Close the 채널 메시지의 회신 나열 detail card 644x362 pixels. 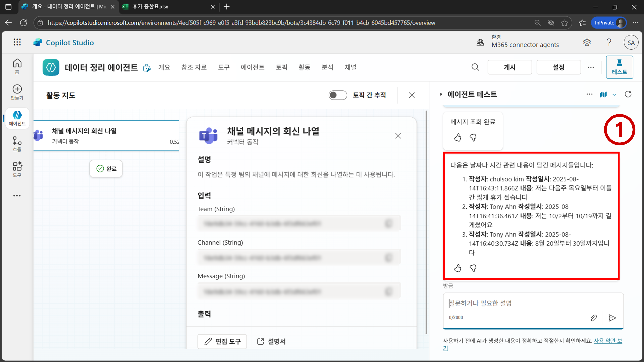pos(398,136)
